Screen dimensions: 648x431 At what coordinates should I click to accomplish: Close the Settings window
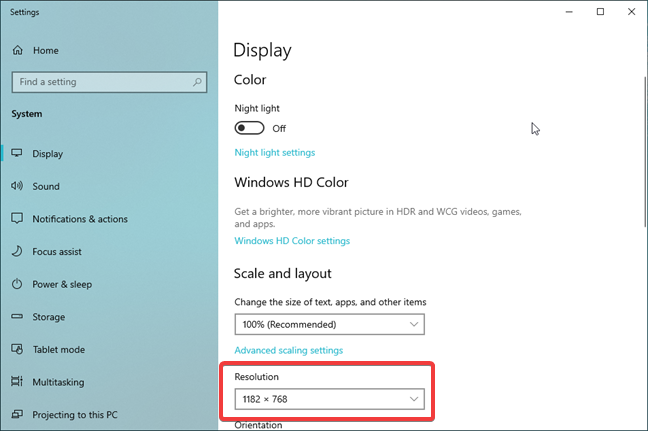(x=631, y=12)
